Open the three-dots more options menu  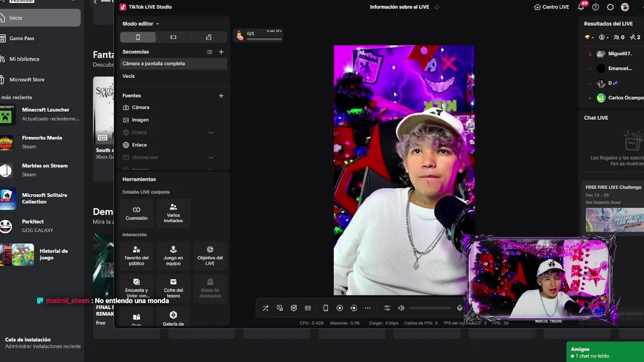(368, 308)
